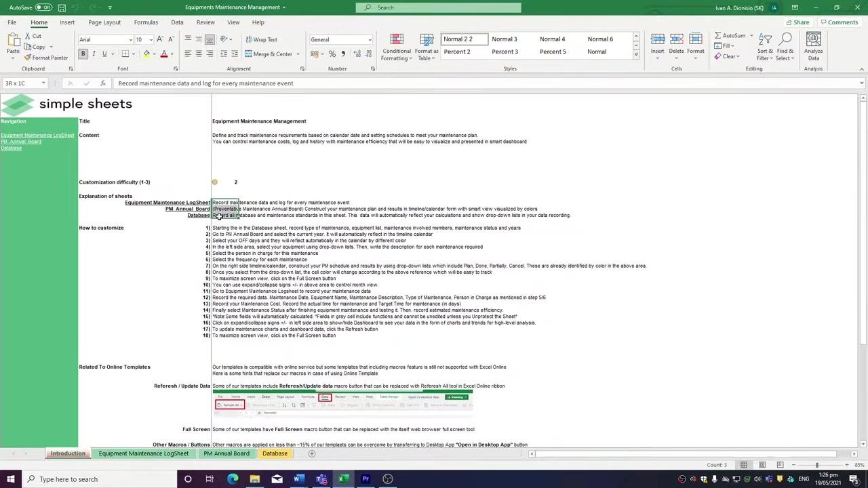Open the Name Box dropdown
This screenshot has width=868, height=488.
tap(43, 83)
